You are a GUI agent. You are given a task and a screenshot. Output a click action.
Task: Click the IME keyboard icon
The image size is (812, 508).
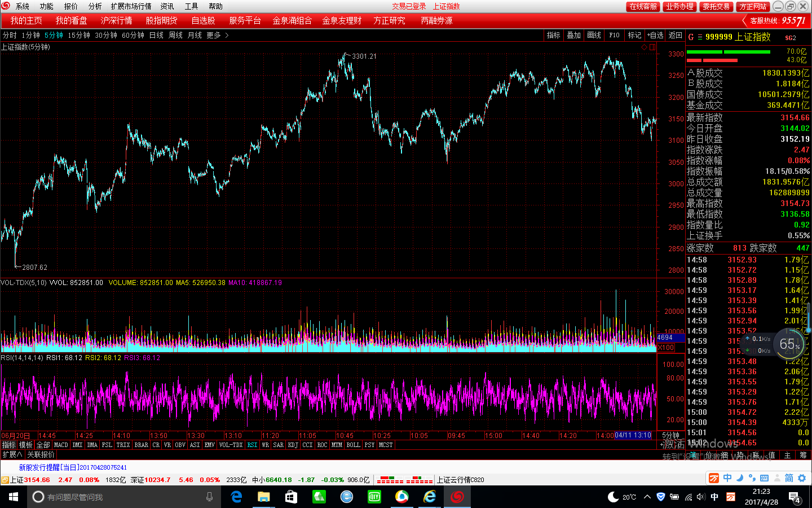pyautogui.click(x=765, y=478)
